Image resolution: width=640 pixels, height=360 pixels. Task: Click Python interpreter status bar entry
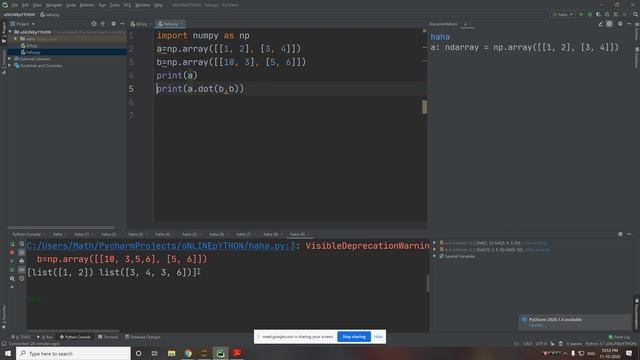pos(611,344)
